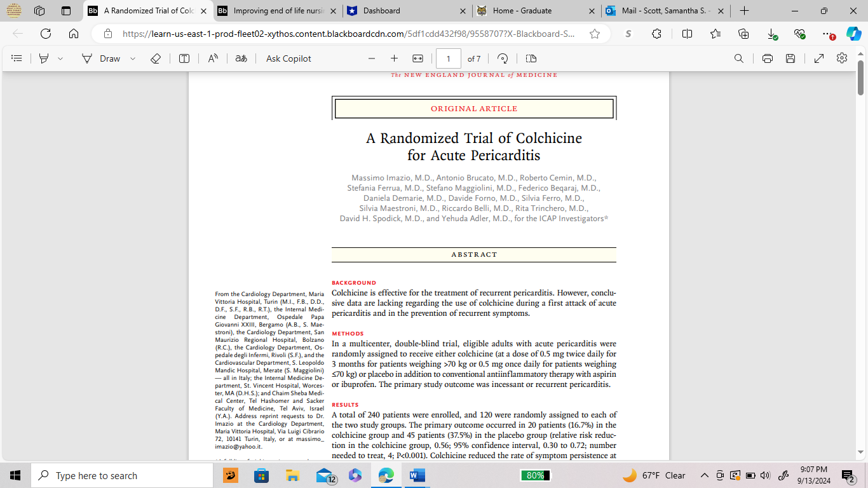Click the blackboardcdn URL in address bar
Viewport: 868px width, 488px height.
click(349, 34)
